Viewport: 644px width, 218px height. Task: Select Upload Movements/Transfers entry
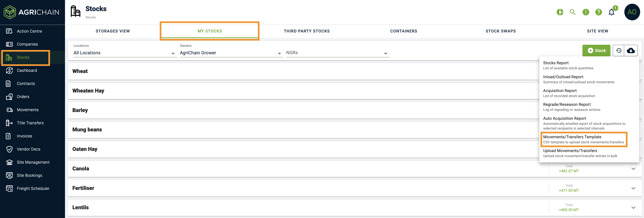pos(589,153)
